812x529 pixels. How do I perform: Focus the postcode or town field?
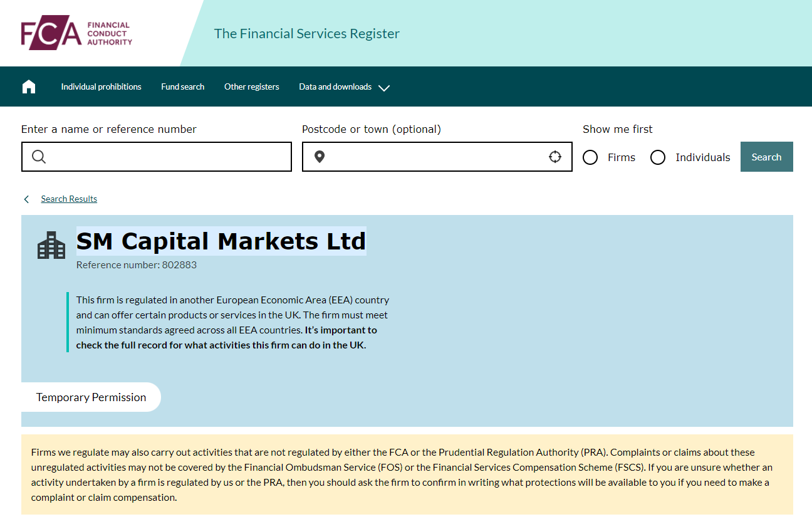435,157
